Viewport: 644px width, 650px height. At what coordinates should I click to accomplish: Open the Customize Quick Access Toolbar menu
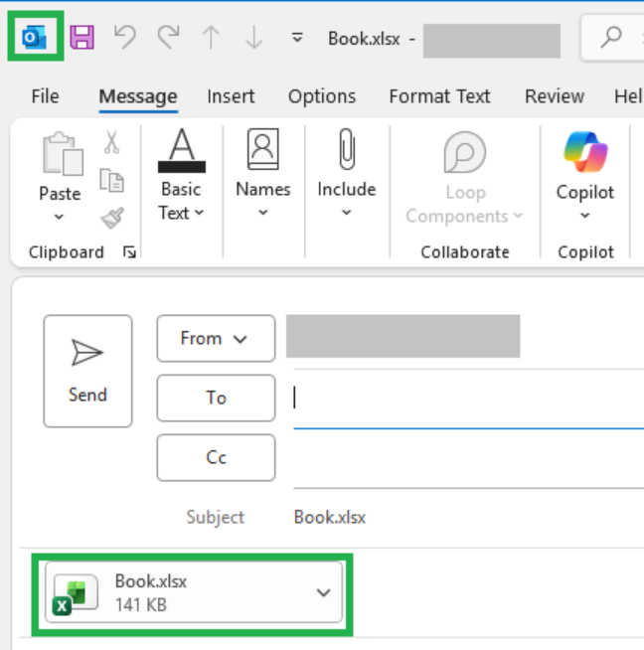(297, 38)
